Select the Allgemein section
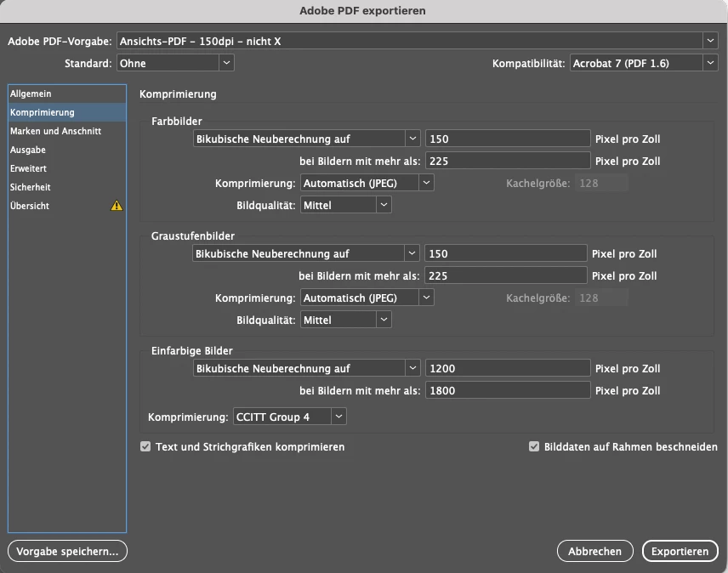728x573 pixels. [x=67, y=94]
